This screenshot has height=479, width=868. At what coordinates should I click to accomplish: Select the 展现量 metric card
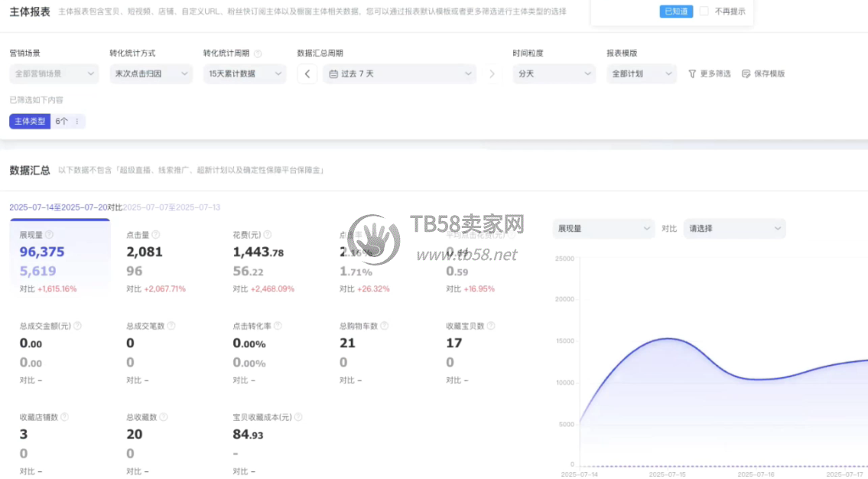click(60, 256)
